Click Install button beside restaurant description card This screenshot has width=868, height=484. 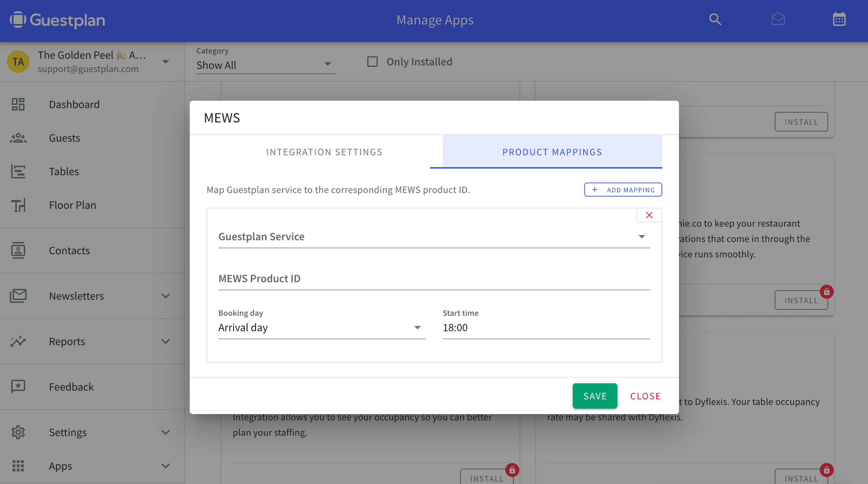801,300
